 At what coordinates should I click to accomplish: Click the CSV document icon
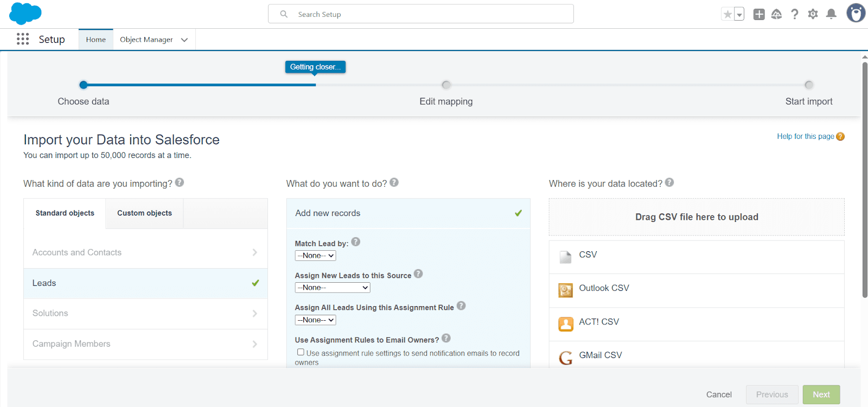point(565,257)
